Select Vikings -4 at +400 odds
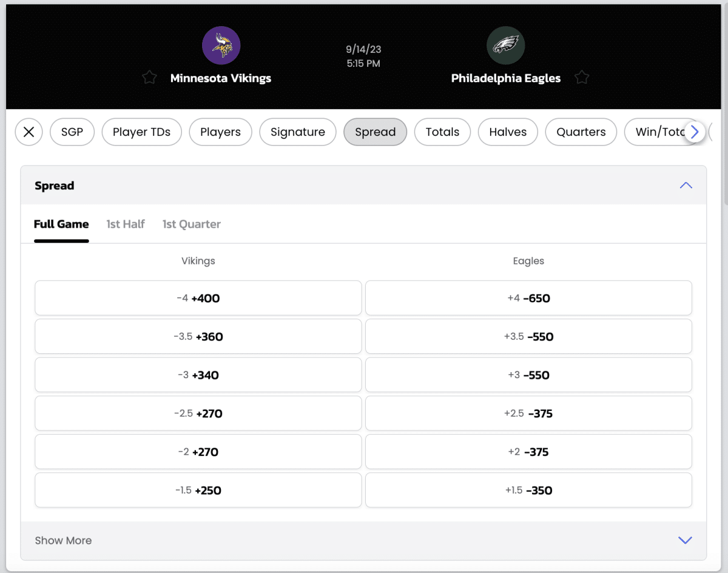This screenshot has height=573, width=728. [198, 297]
